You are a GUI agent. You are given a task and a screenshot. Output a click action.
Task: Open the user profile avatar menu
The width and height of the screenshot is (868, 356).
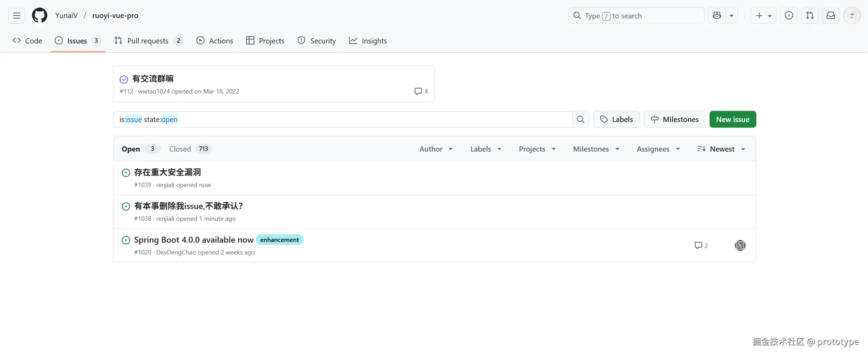pos(852,16)
